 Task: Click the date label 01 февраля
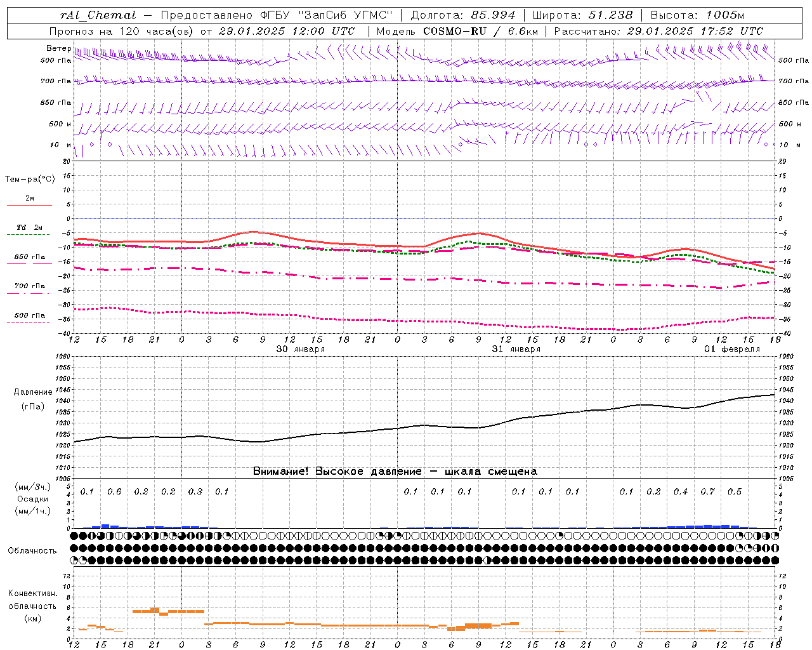point(732,349)
